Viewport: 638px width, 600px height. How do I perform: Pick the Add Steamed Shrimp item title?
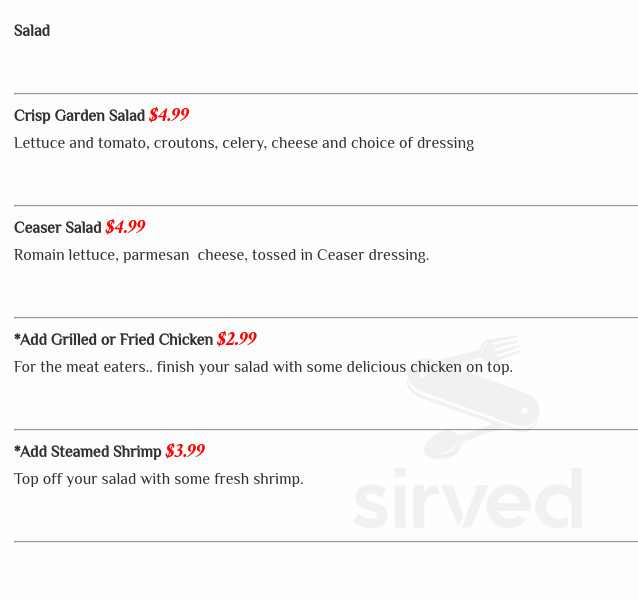[88, 452]
